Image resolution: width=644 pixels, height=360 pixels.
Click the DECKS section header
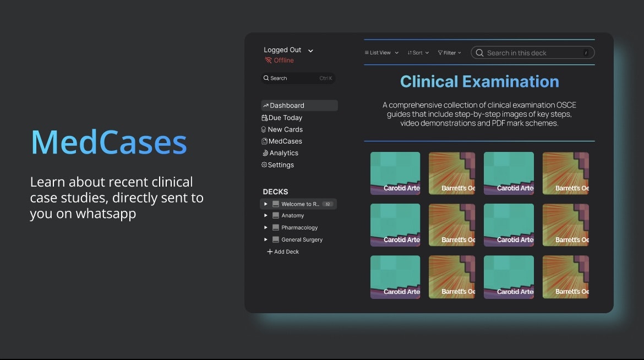[x=275, y=192]
